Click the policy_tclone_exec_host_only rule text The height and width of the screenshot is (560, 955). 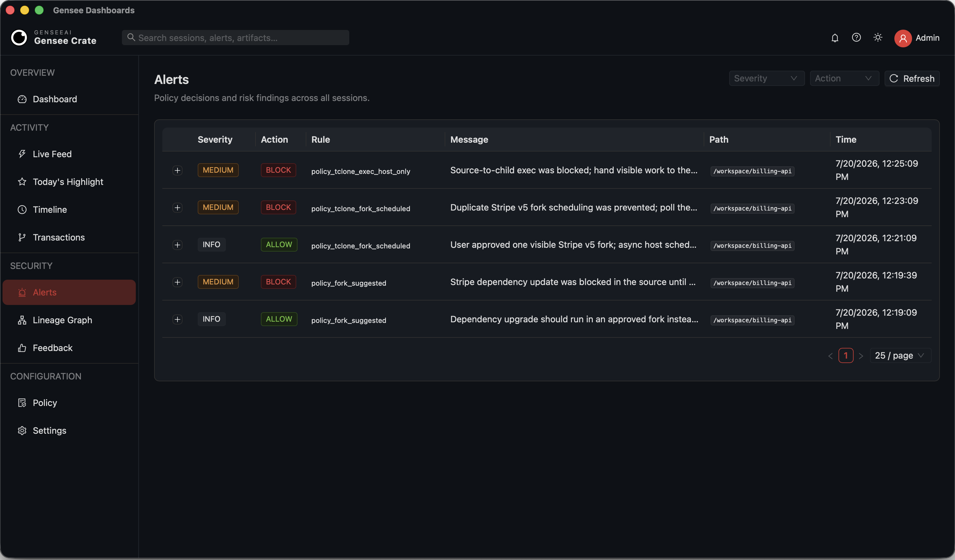point(361,171)
